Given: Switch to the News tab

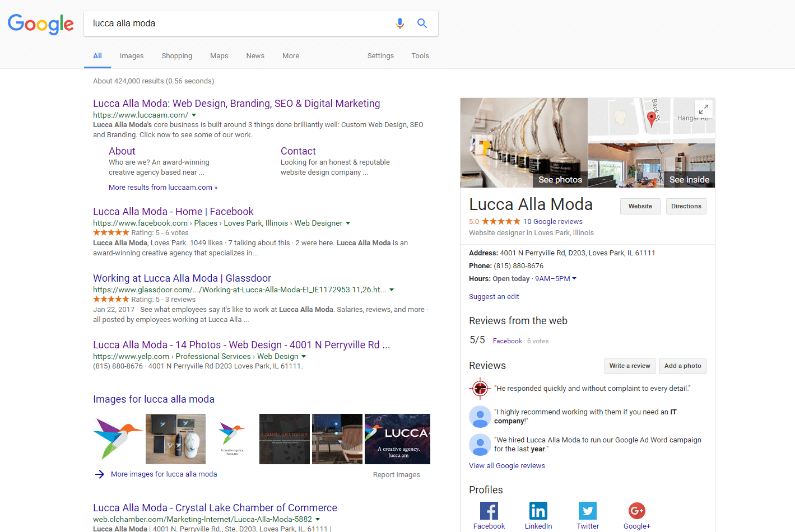Looking at the screenshot, I should [x=255, y=55].
